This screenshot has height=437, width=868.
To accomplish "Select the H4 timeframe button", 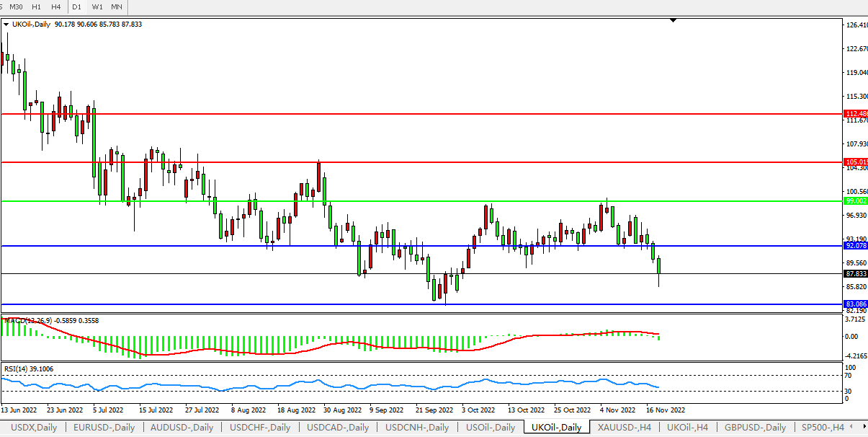I will [55, 6].
